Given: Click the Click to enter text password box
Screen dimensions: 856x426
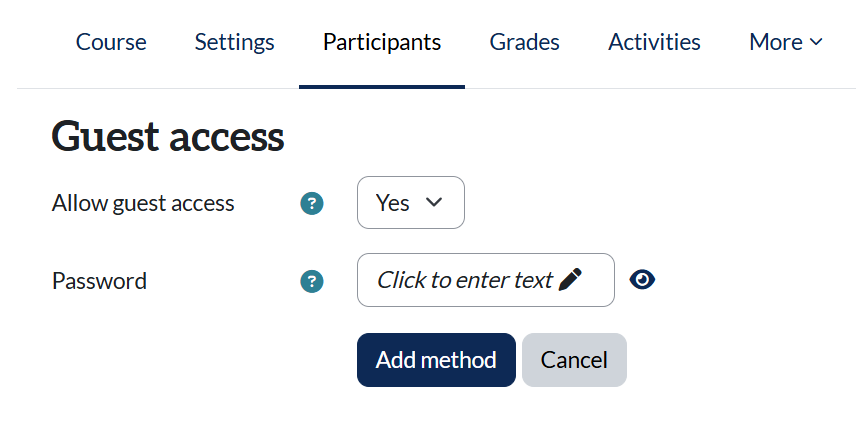Looking at the screenshot, I should pyautogui.click(x=486, y=280).
